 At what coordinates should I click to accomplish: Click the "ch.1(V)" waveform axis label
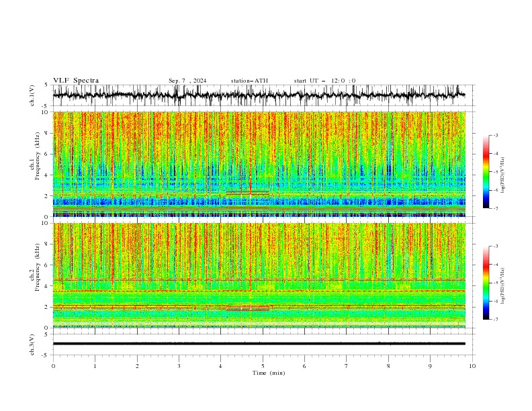coord(32,95)
